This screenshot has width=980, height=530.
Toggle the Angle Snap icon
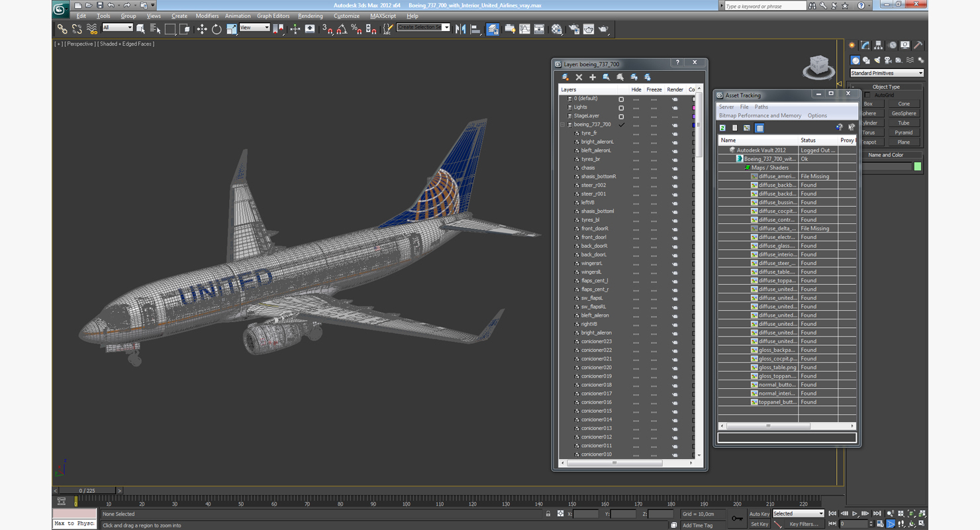pyautogui.click(x=342, y=28)
